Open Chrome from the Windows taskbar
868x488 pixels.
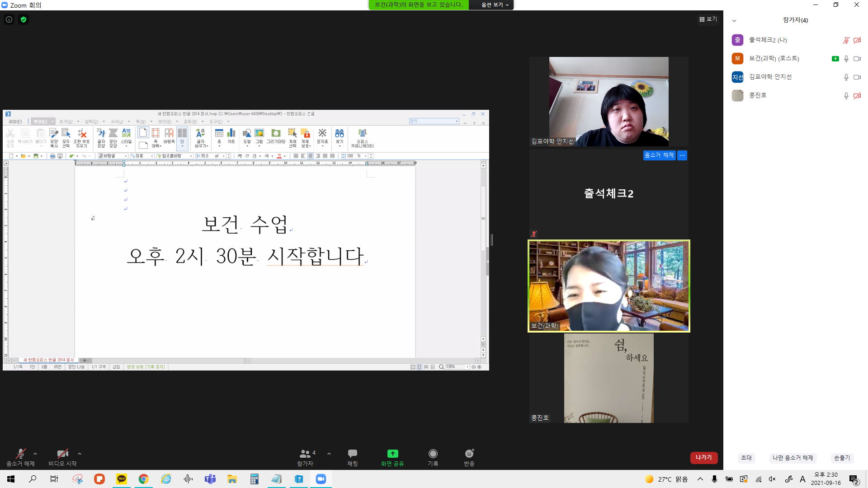(144, 479)
